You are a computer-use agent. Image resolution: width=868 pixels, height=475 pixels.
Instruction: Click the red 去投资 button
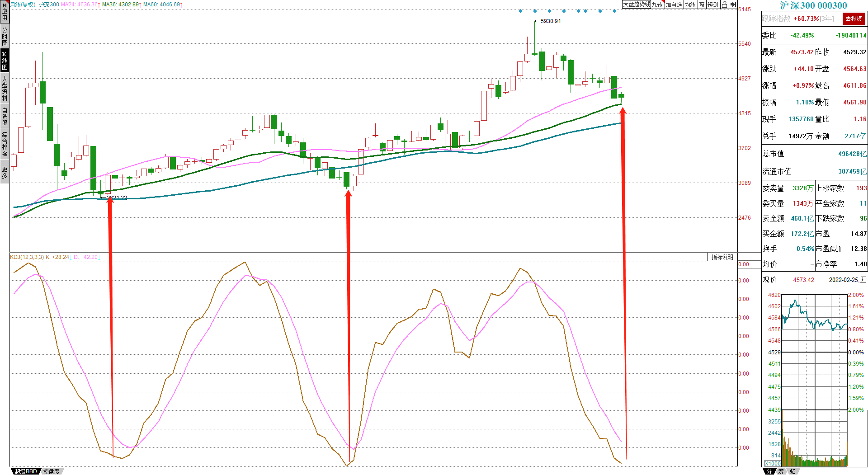pyautogui.click(x=854, y=19)
